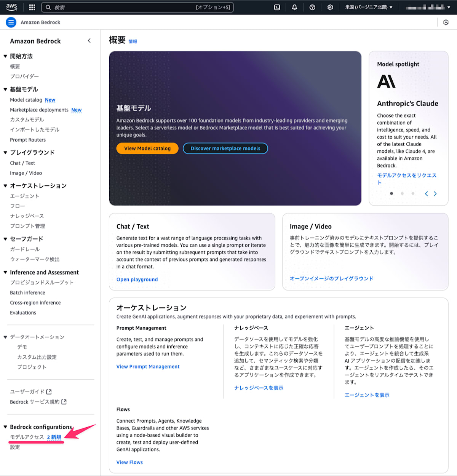The height and width of the screenshot is (476, 457).
Task: Collapse the オーケストレーション sidebar section
Action: click(x=5, y=186)
